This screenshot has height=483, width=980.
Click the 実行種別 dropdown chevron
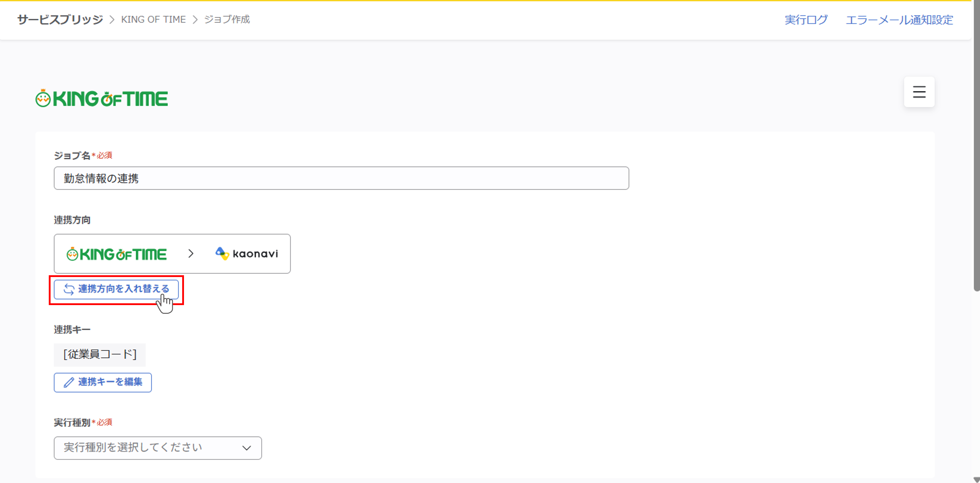tap(247, 448)
